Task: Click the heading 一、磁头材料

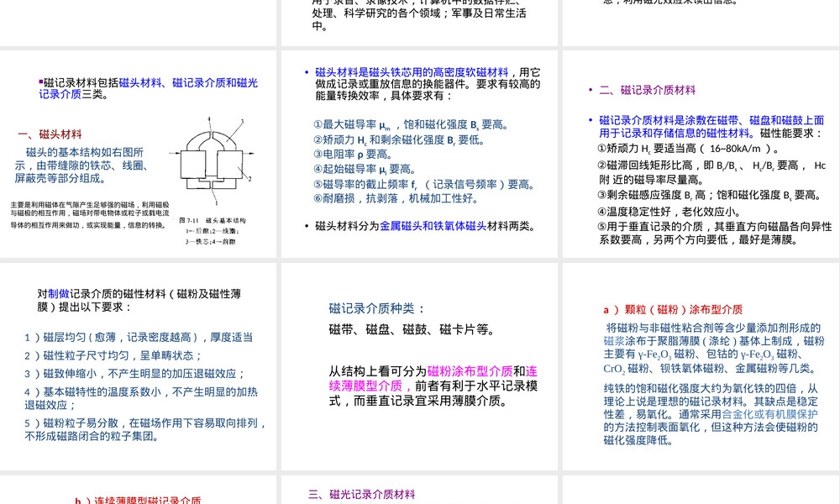Action: pyautogui.click(x=50, y=134)
